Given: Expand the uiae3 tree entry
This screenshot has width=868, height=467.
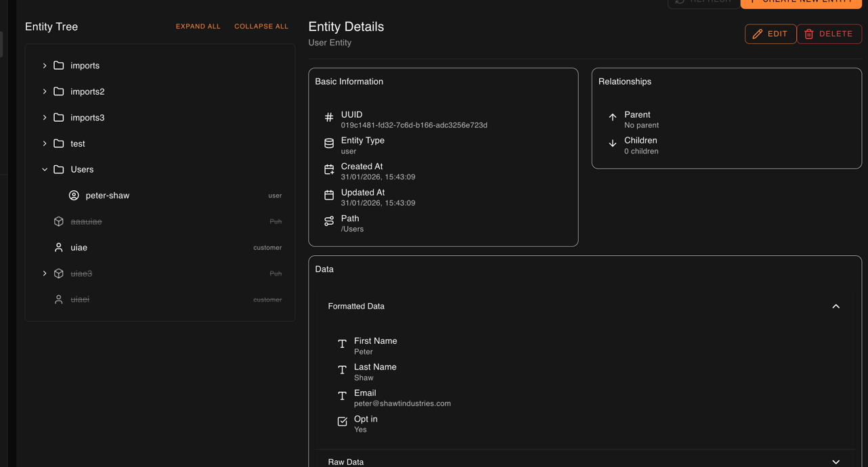Looking at the screenshot, I should (45, 273).
